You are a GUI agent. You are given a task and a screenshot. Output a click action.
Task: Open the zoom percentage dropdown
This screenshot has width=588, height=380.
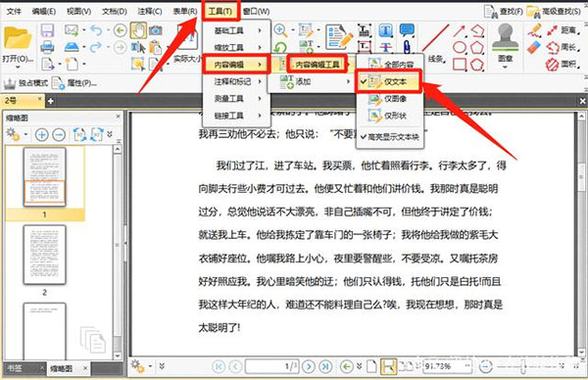466,365
